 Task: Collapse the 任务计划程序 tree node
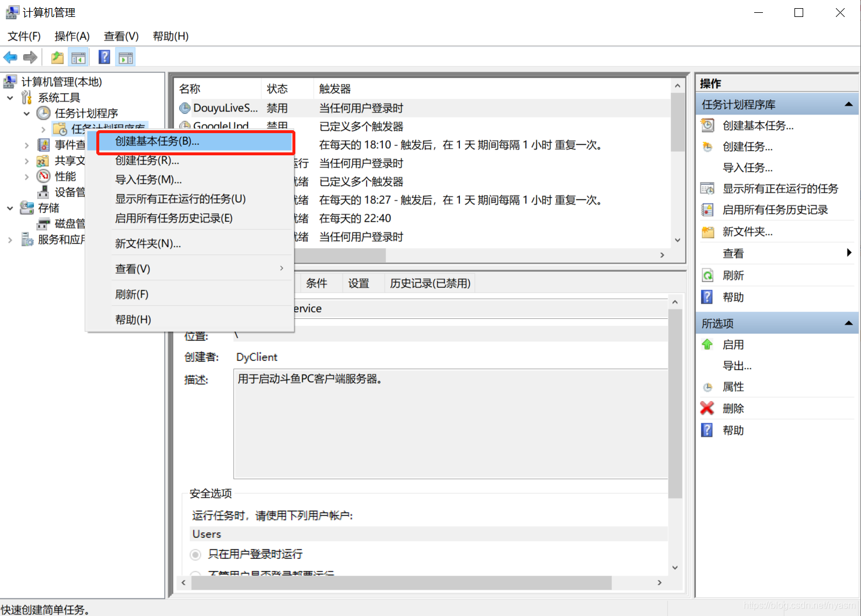(x=26, y=113)
